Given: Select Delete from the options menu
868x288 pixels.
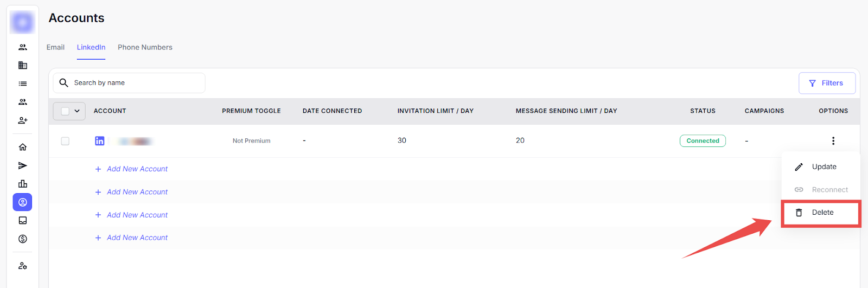Looking at the screenshot, I should pyautogui.click(x=822, y=213).
